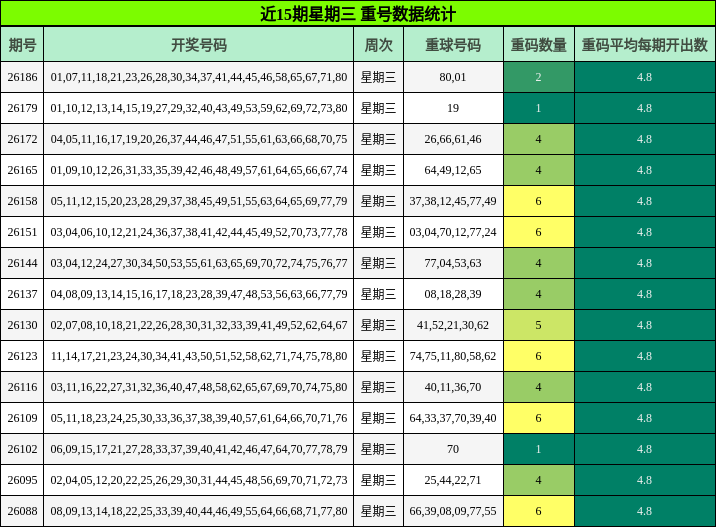Click repeat number cell 19
Screen dimensions: 716x527
pyautogui.click(x=453, y=108)
